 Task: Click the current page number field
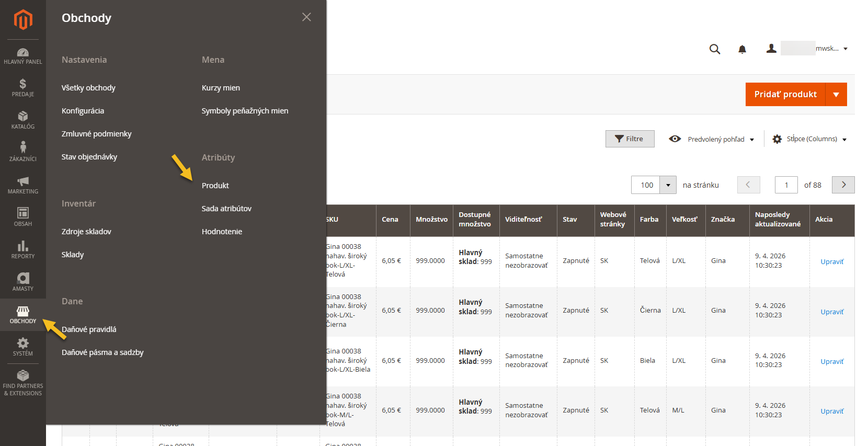pos(786,185)
